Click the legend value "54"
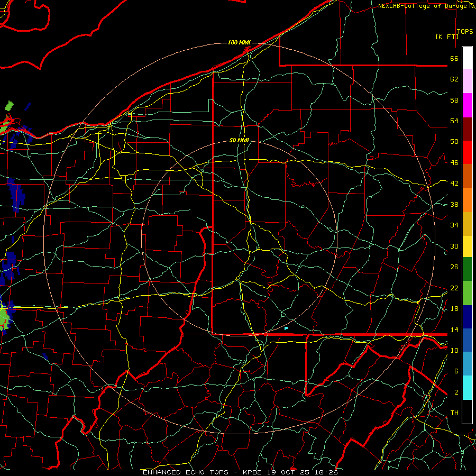 coord(454,121)
